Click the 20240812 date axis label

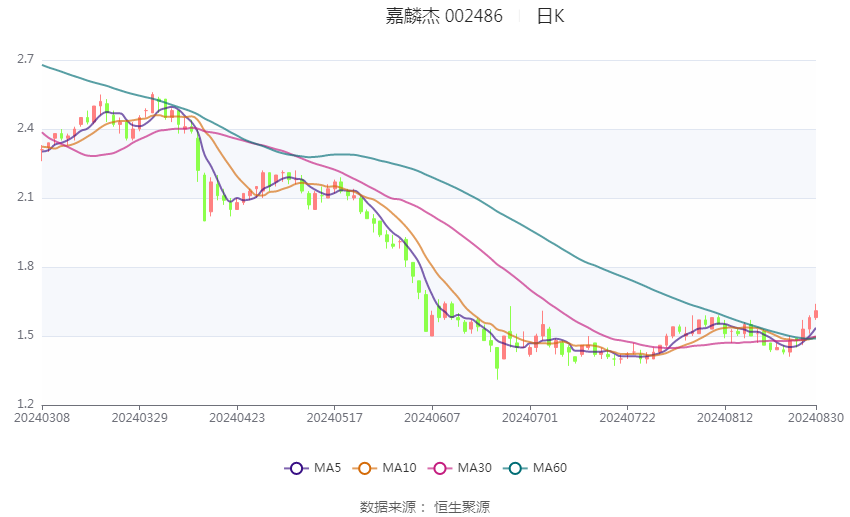click(725, 418)
